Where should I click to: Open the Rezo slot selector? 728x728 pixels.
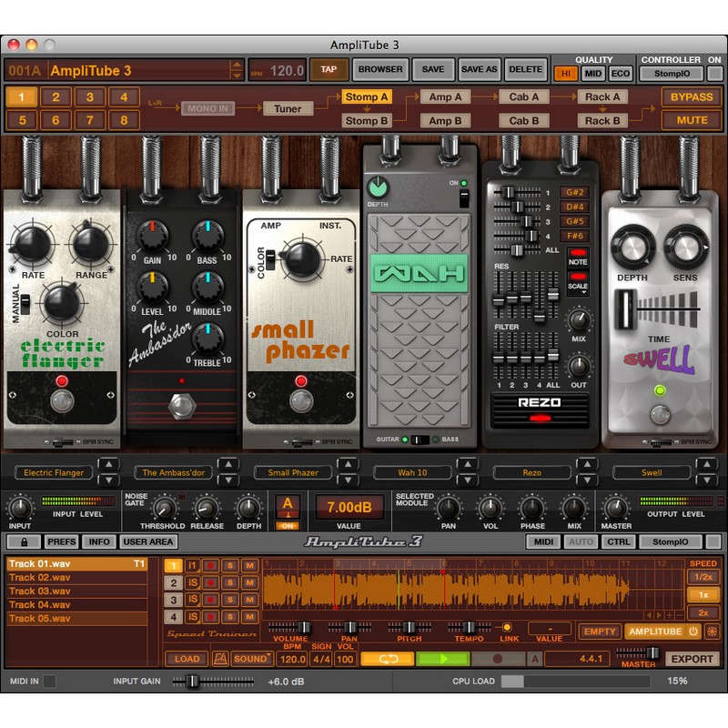[532, 472]
